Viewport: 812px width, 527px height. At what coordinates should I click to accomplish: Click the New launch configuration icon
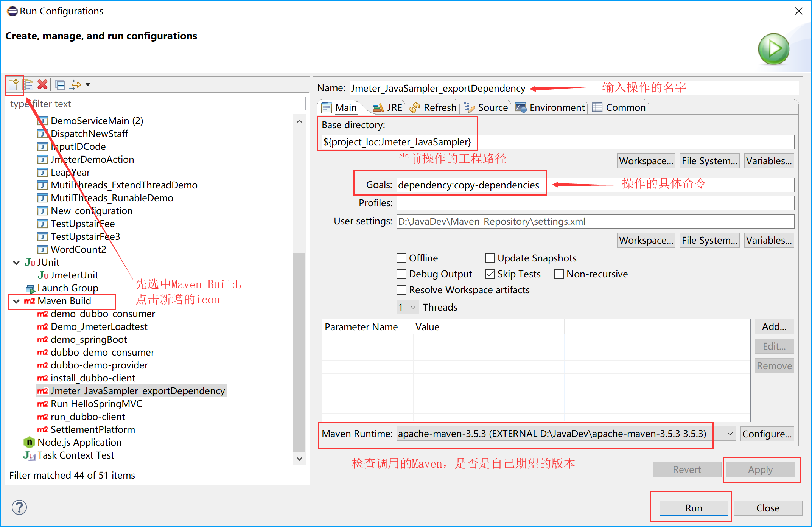(x=14, y=84)
